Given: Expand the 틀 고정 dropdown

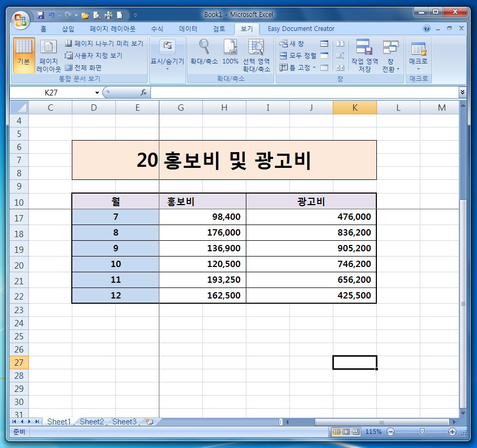Looking at the screenshot, I should pyautogui.click(x=298, y=68).
